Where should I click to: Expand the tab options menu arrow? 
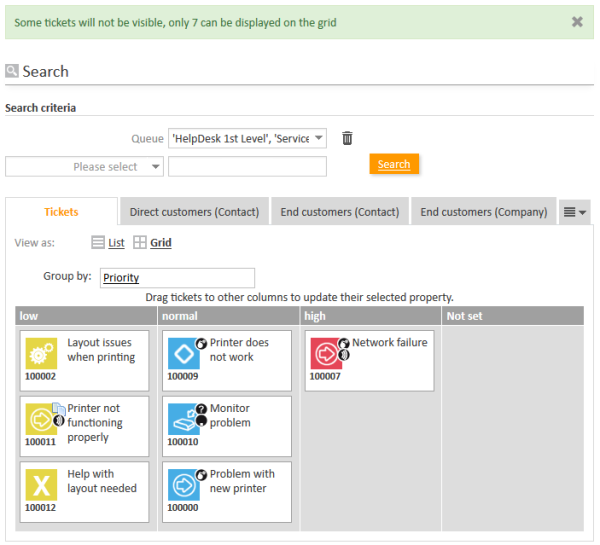click(575, 212)
